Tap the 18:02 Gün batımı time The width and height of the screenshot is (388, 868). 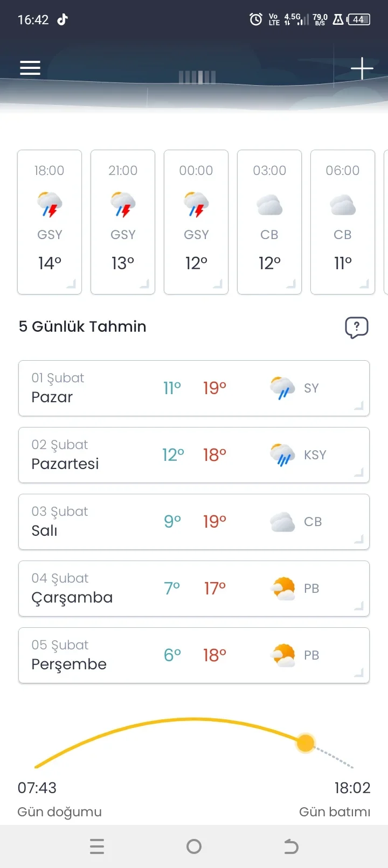click(x=352, y=788)
